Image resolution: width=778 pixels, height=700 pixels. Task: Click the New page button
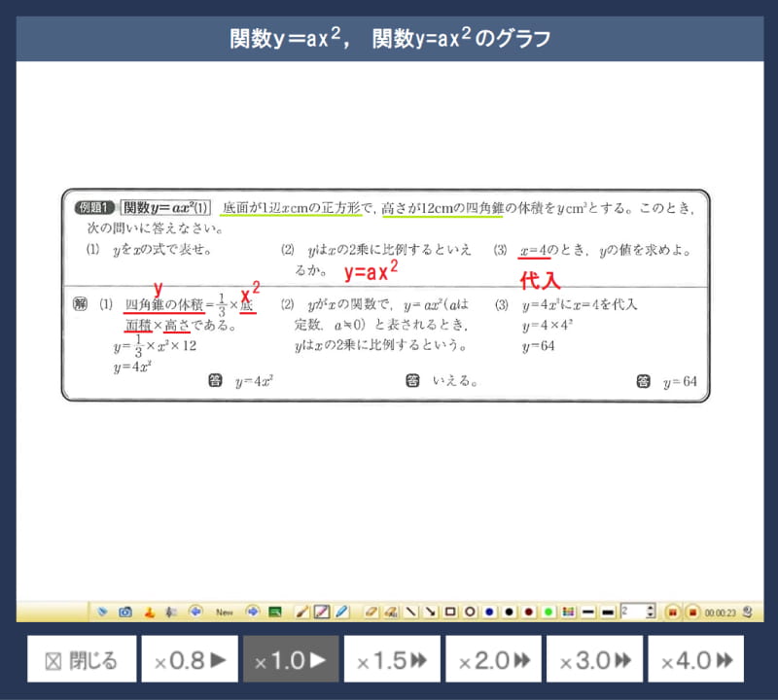225,612
